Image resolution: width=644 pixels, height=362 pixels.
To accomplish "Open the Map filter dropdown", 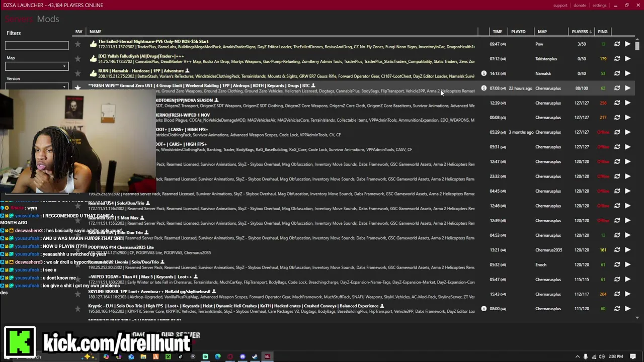I will [x=37, y=66].
